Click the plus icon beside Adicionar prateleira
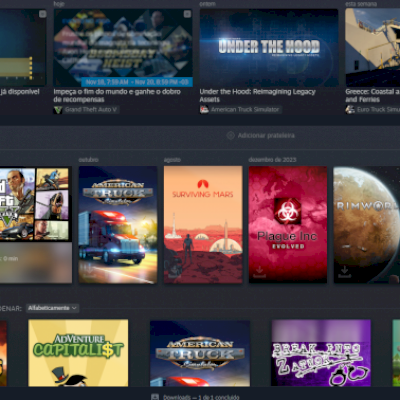400x400 pixels. pyautogui.click(x=230, y=135)
